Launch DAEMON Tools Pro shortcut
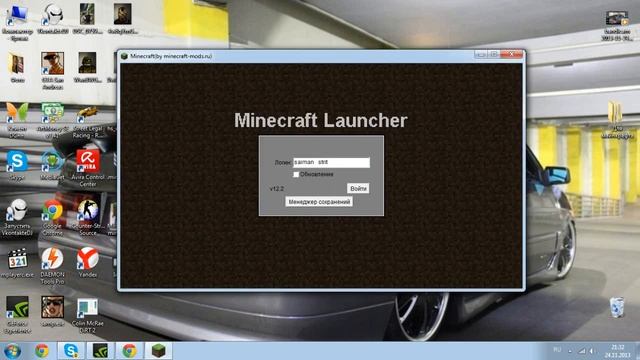 (52, 266)
